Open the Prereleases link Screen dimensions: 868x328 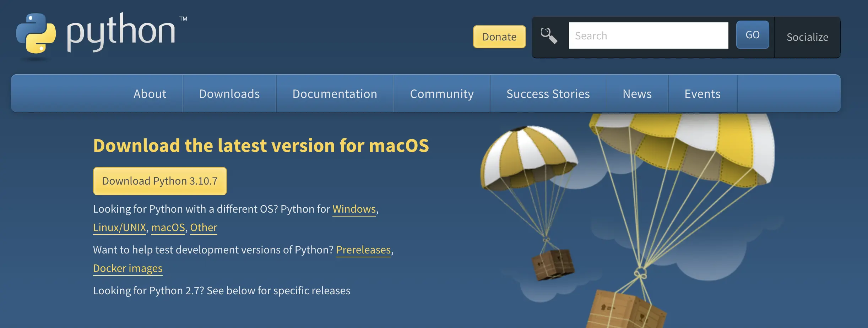[x=363, y=250]
